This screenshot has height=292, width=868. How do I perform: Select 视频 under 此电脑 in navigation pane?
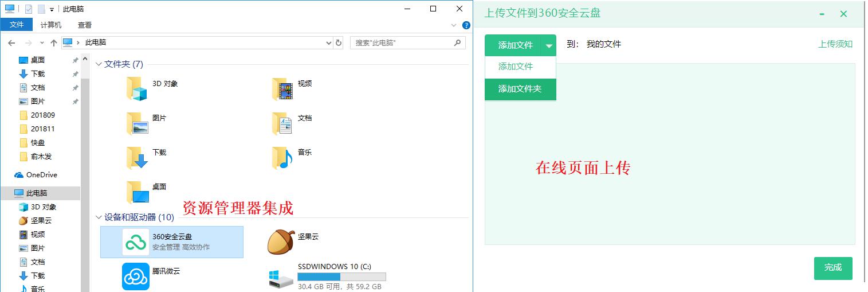[x=32, y=235]
